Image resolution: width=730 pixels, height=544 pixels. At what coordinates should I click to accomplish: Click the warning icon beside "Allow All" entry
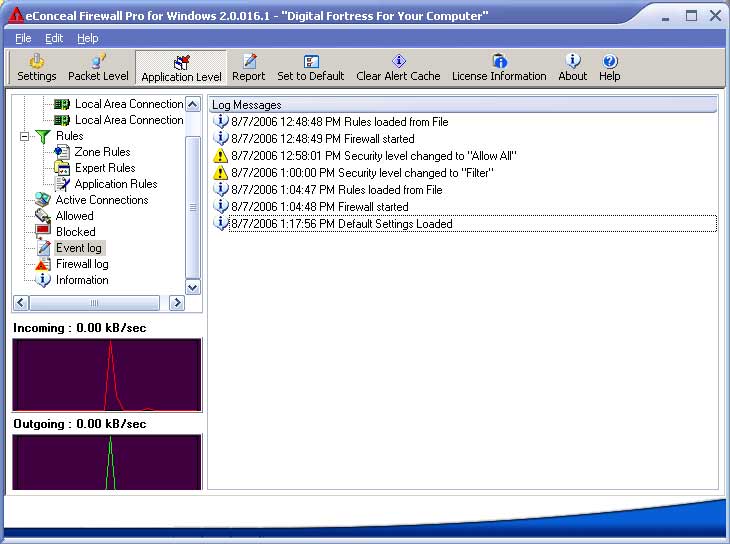click(x=220, y=156)
